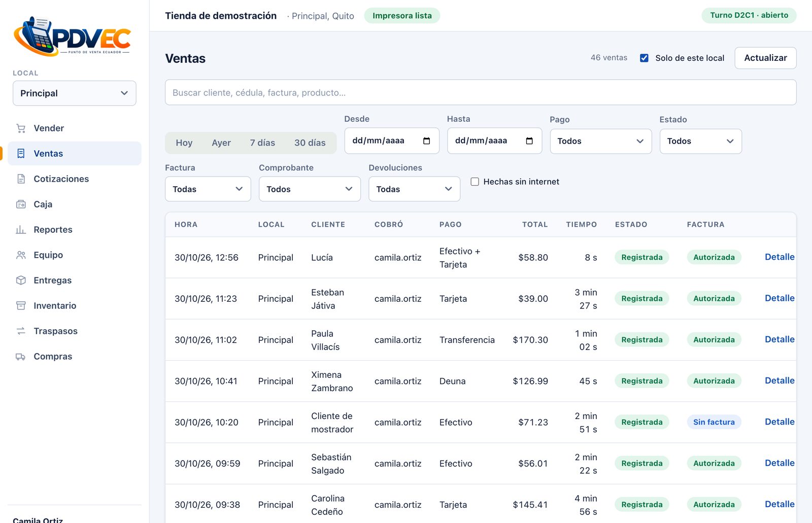812x523 pixels.
Task: Select the 7 días range tab
Action: click(262, 143)
